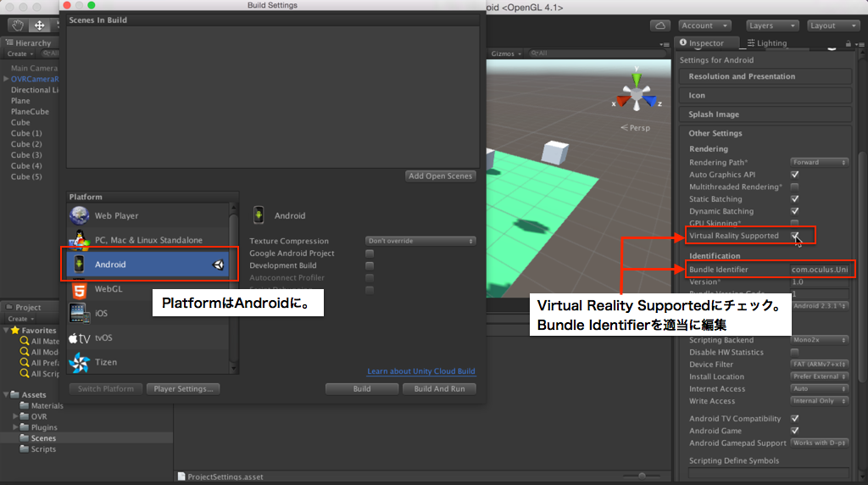Open the Write Access dropdown
The image size is (868, 485).
[820, 401]
